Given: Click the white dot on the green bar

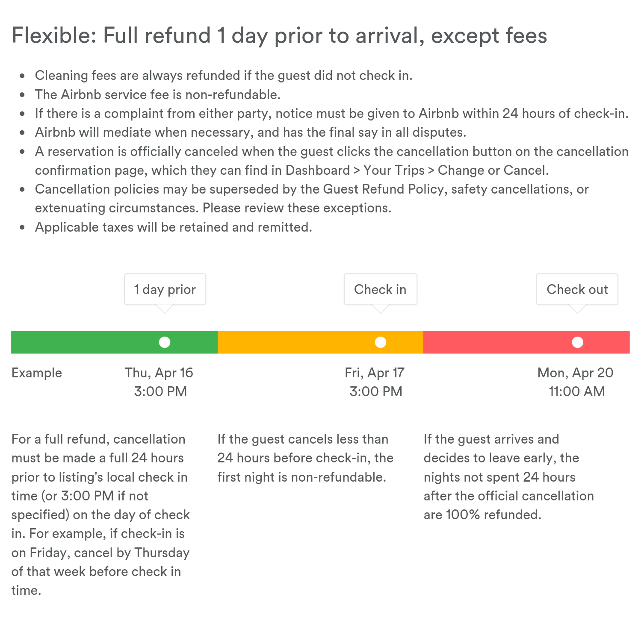Looking at the screenshot, I should (165, 342).
